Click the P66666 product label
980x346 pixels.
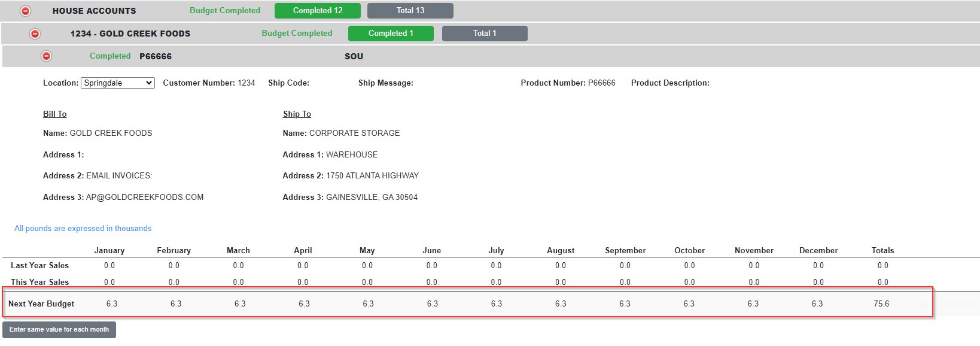tap(156, 56)
